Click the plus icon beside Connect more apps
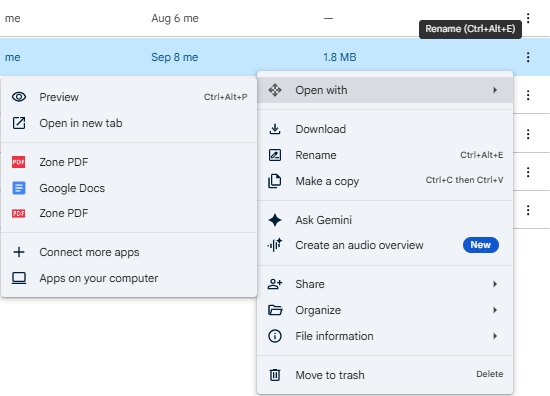 click(19, 252)
